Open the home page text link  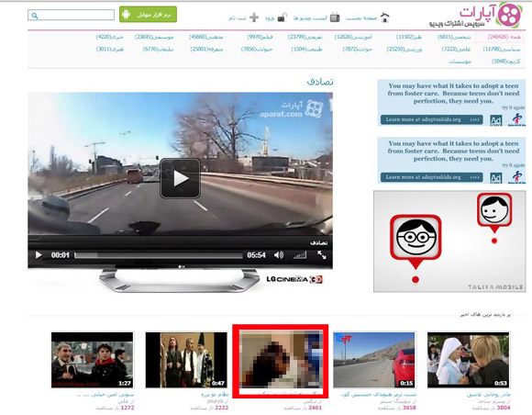(x=361, y=18)
